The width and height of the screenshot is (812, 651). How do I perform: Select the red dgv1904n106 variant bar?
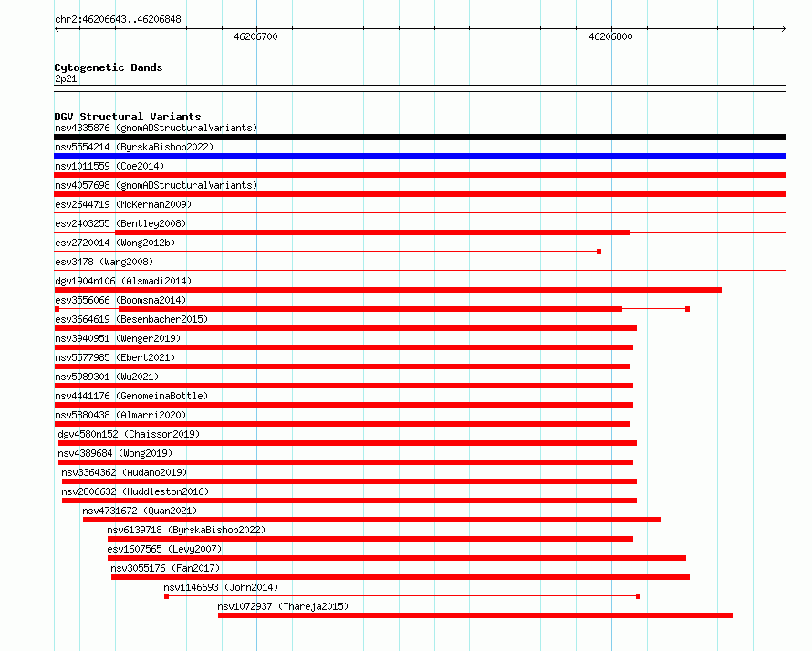point(388,290)
